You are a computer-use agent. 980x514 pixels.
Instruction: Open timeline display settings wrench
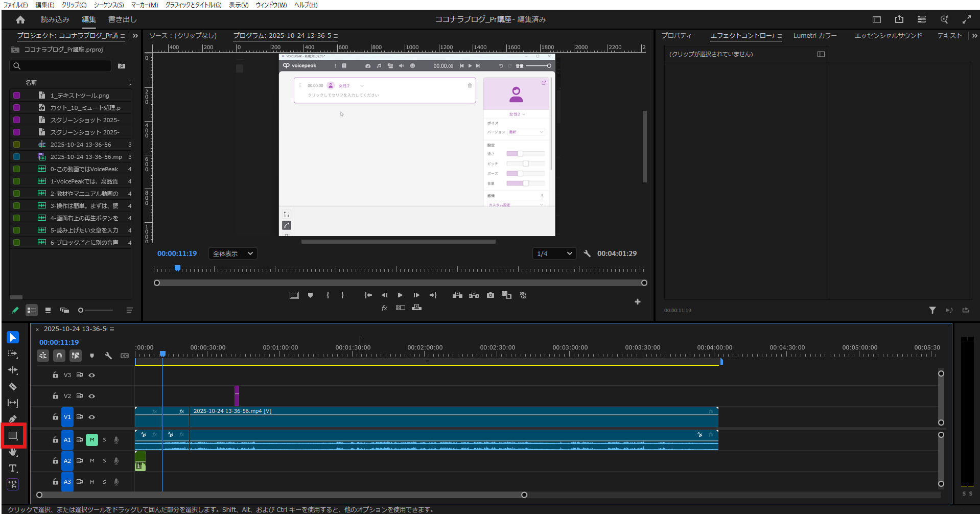tap(108, 356)
